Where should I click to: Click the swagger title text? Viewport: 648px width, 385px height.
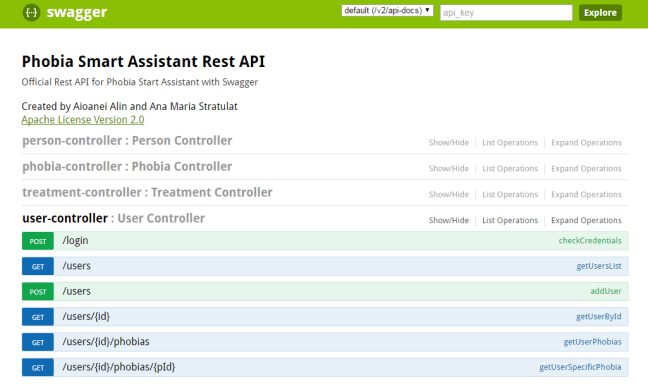[x=77, y=12]
